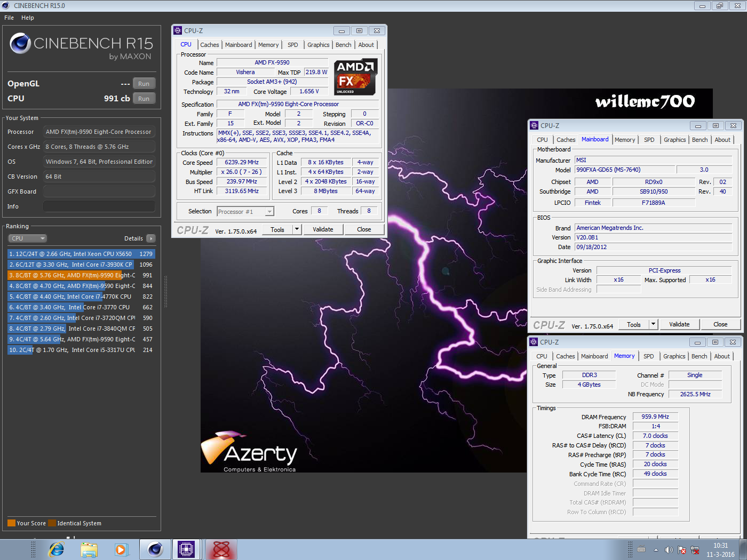Image resolution: width=747 pixels, height=560 pixels.
Task: Click the Your Score orange legend swatch
Action: tap(11, 523)
